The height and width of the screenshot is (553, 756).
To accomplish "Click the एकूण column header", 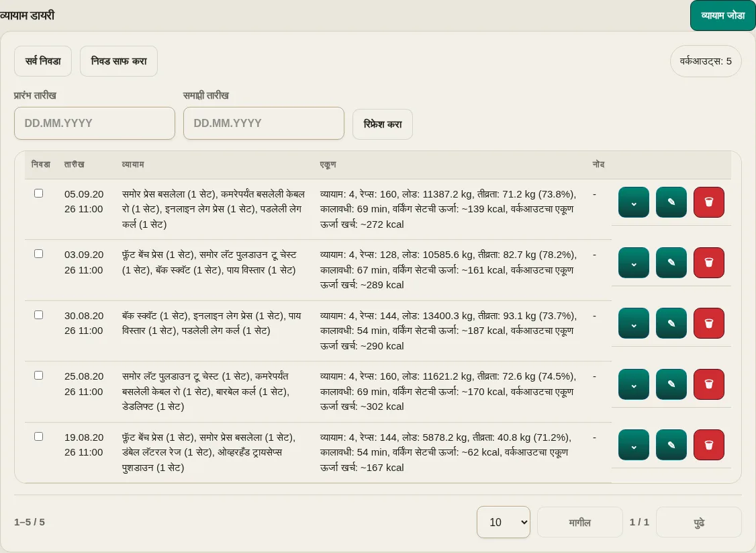I will [328, 165].
